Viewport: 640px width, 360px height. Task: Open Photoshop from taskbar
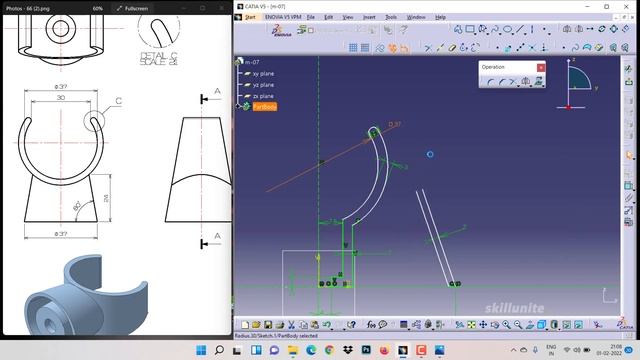(366, 350)
